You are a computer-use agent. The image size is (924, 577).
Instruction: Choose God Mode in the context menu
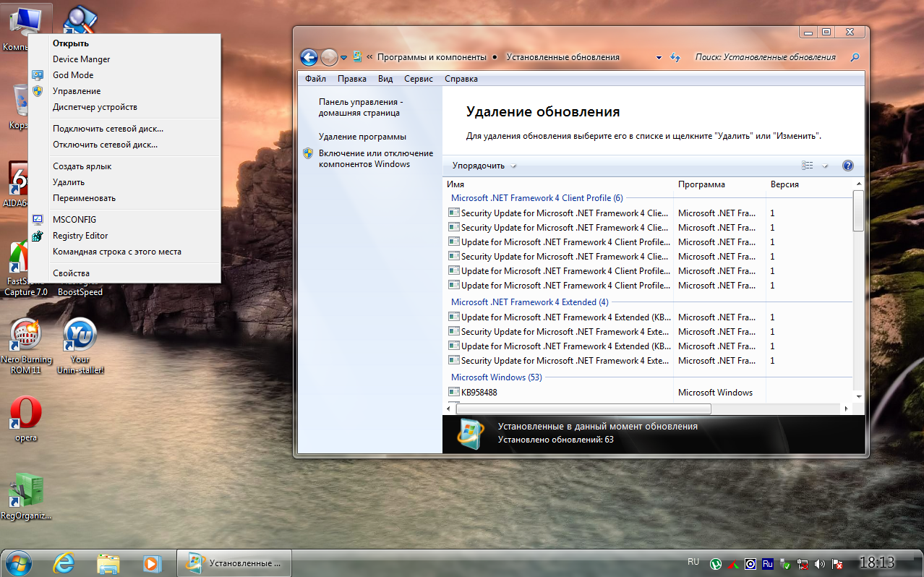124,75
